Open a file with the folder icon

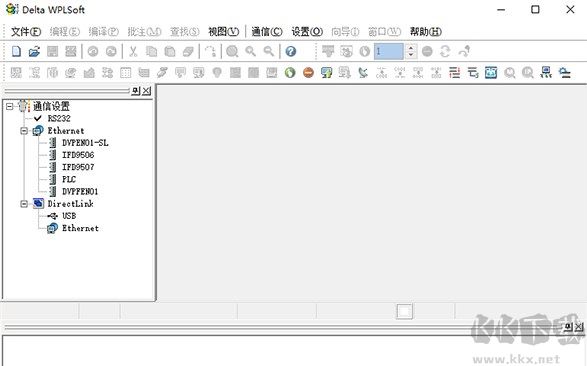[34, 51]
